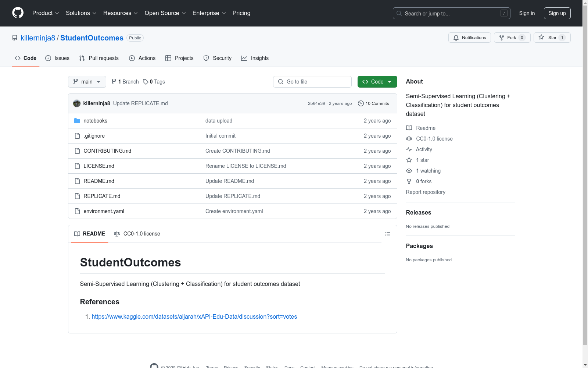The width and height of the screenshot is (588, 368).
Task: Open 'Create CONTRIBUTING.md' commit message
Action: click(238, 151)
